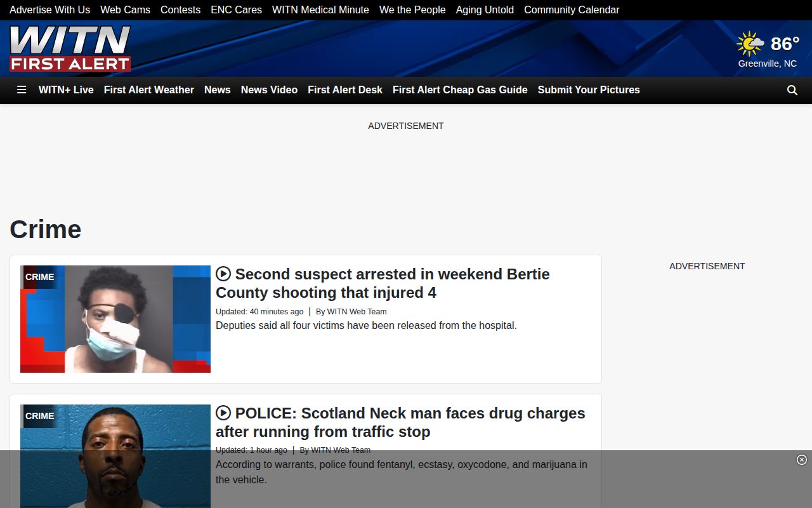Click the WITN First Alert logo
Viewport: 812px width, 508px height.
click(70, 48)
